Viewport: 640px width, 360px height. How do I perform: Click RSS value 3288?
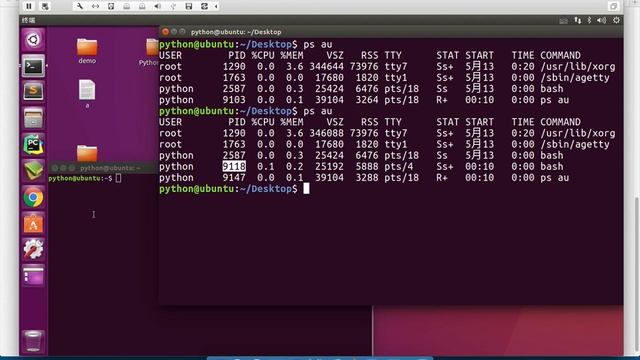(x=367, y=178)
